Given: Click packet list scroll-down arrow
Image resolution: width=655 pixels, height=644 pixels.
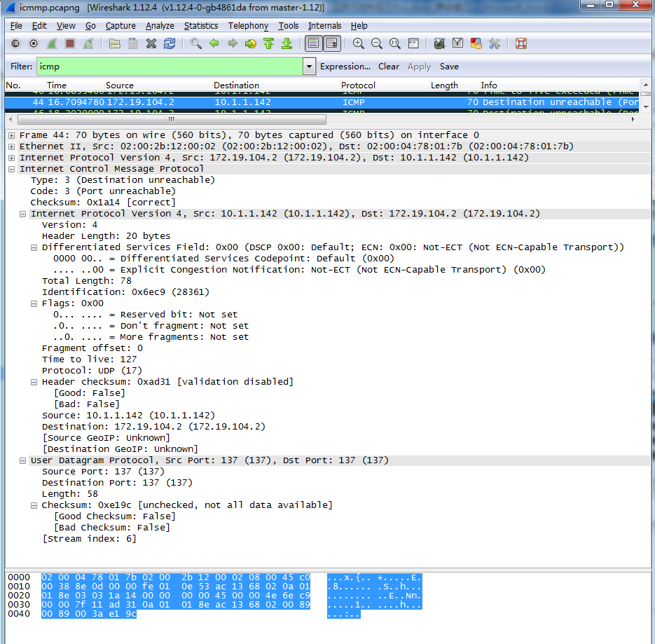Looking at the screenshot, I should pyautogui.click(x=646, y=107).
